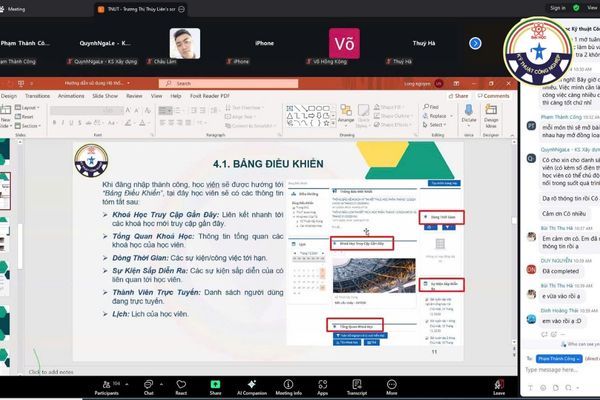Screen dimensions: 600x400
Task: Open the Transcript button
Action: click(x=357, y=387)
